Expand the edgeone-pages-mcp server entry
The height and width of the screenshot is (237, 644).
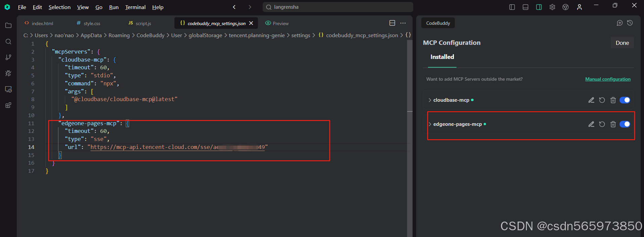(430, 124)
